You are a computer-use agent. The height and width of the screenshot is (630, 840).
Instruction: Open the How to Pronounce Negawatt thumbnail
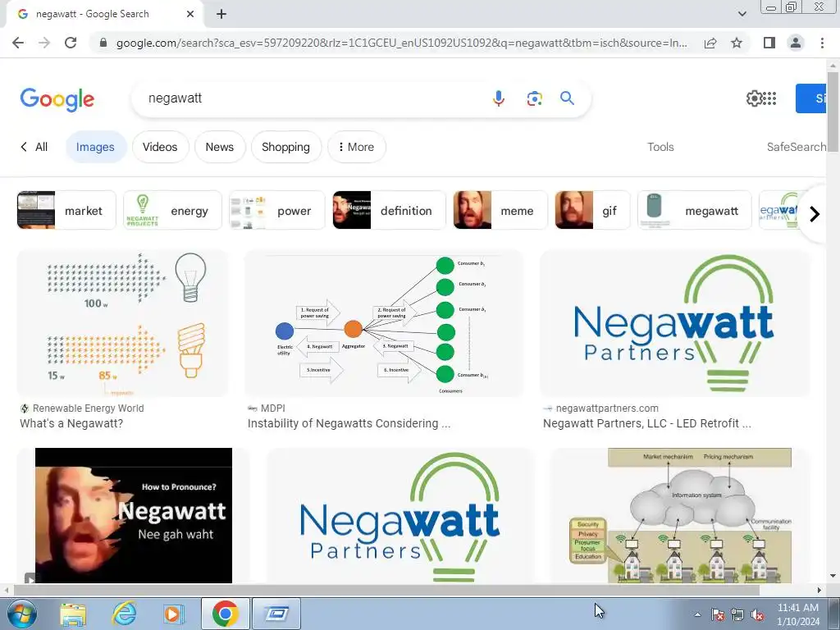pos(134,515)
